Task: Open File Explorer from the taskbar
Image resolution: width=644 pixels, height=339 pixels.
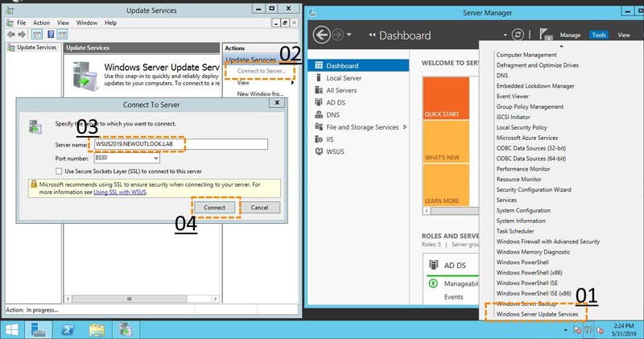Action: [97, 330]
